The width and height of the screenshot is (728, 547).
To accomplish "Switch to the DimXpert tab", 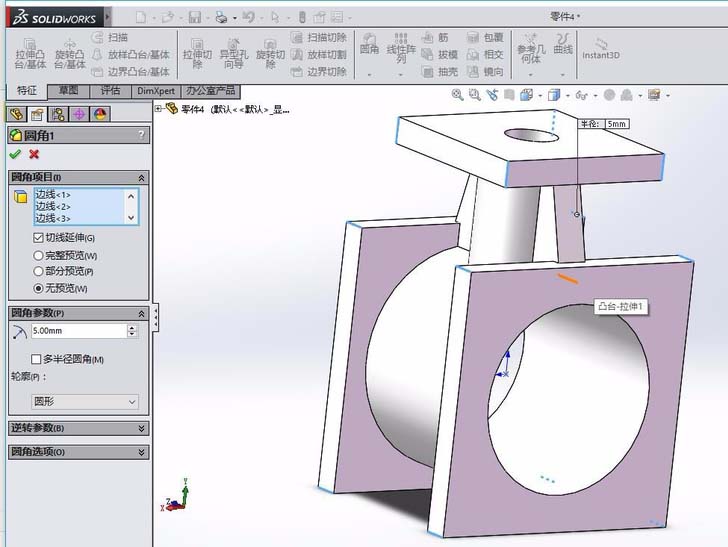I will point(156,90).
